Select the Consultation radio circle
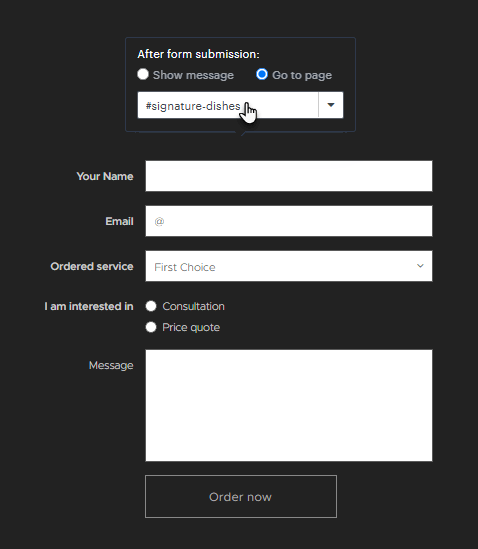 coord(151,306)
